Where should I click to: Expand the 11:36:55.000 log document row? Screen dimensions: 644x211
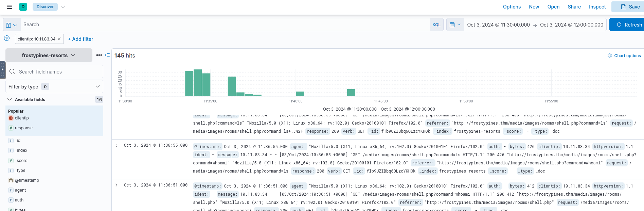pos(117,146)
